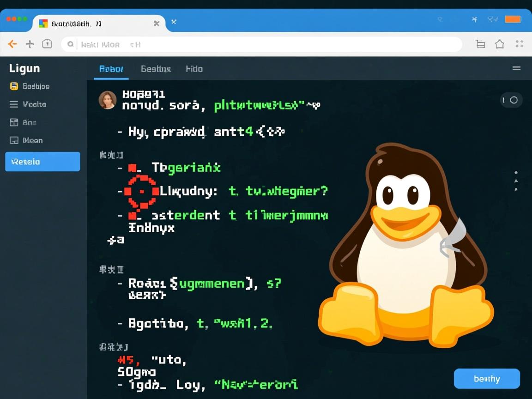532x399 pixels.
Task: Click the bookmarks icon right of the address bar
Action: tap(480, 44)
